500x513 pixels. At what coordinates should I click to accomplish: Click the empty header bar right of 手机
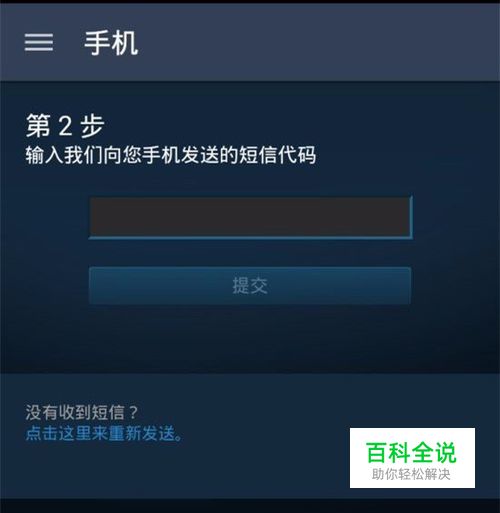[x=317, y=43]
